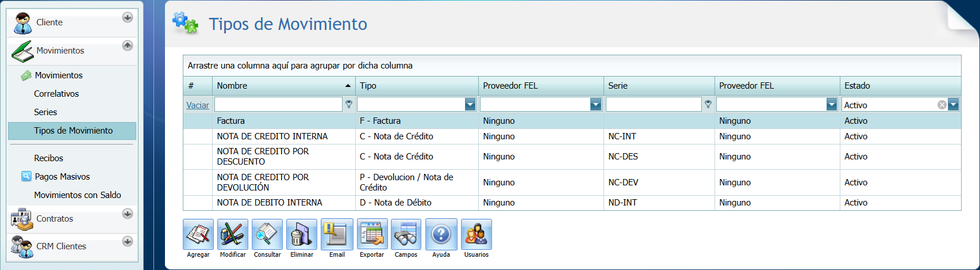The image size is (980, 270).
Task: Expand the CRM Clientes section arrow
Action: [x=128, y=241]
